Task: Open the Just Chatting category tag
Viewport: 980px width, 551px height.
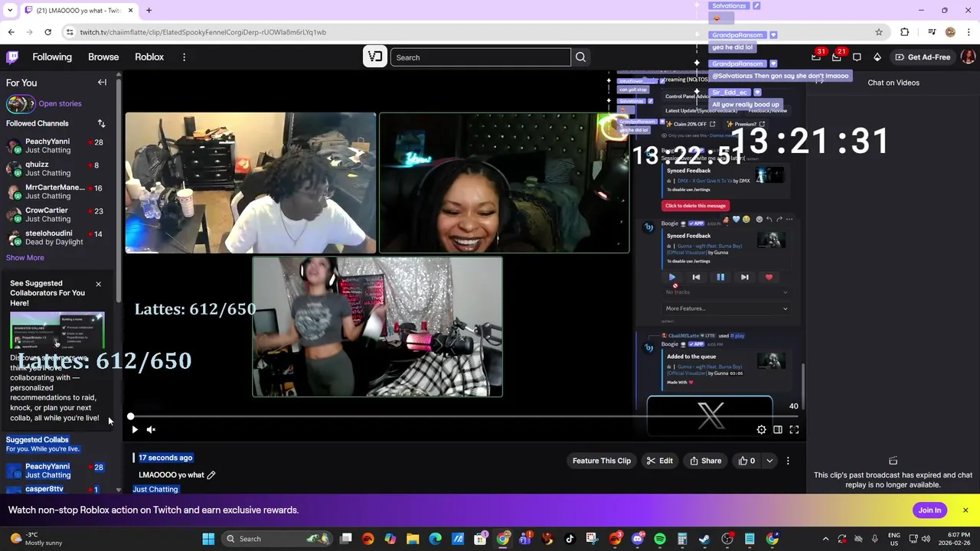Action: coord(155,489)
